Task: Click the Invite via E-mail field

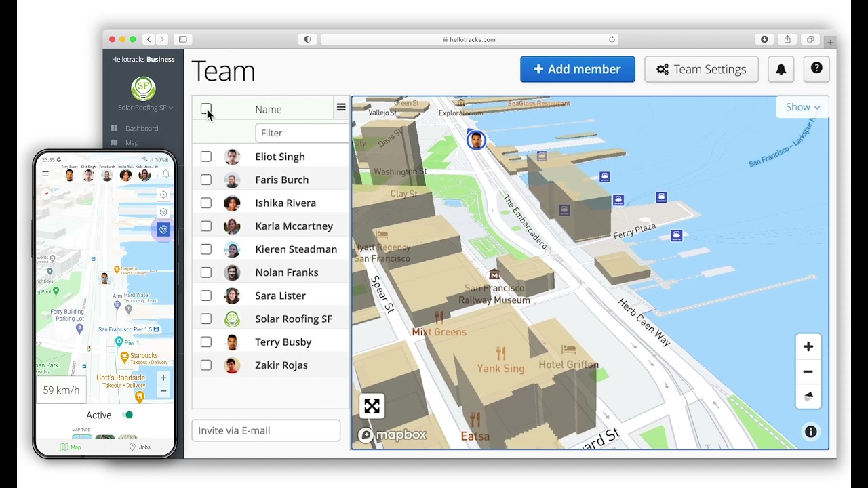Action: (266, 430)
